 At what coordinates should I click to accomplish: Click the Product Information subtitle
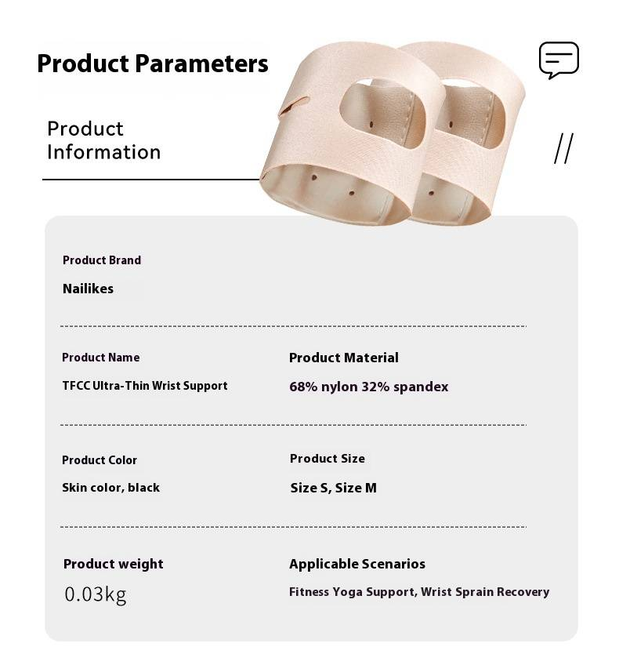pos(103,140)
